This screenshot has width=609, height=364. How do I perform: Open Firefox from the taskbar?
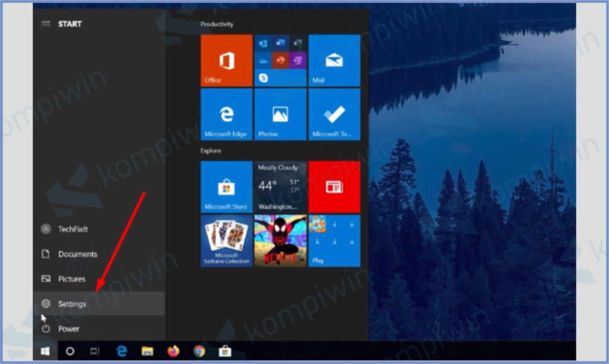point(173,351)
